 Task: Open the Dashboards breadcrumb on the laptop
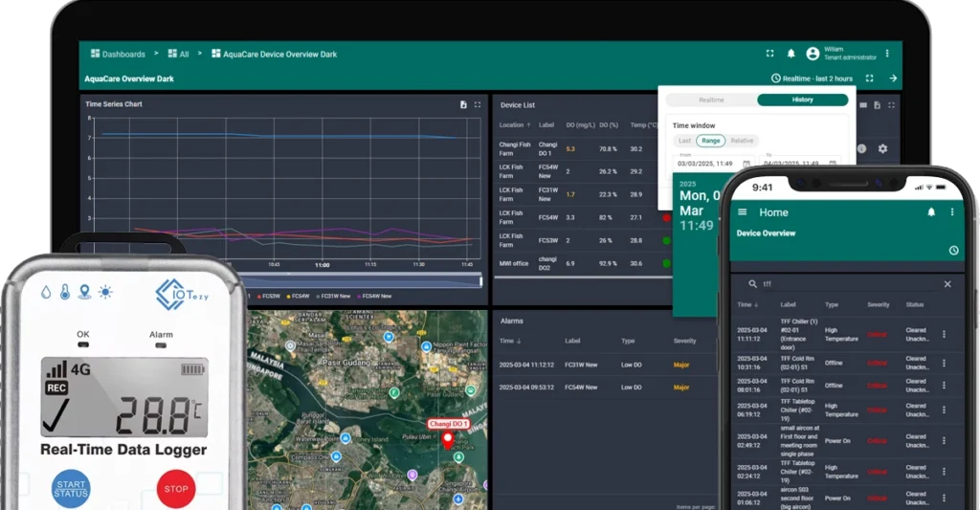coord(118,55)
